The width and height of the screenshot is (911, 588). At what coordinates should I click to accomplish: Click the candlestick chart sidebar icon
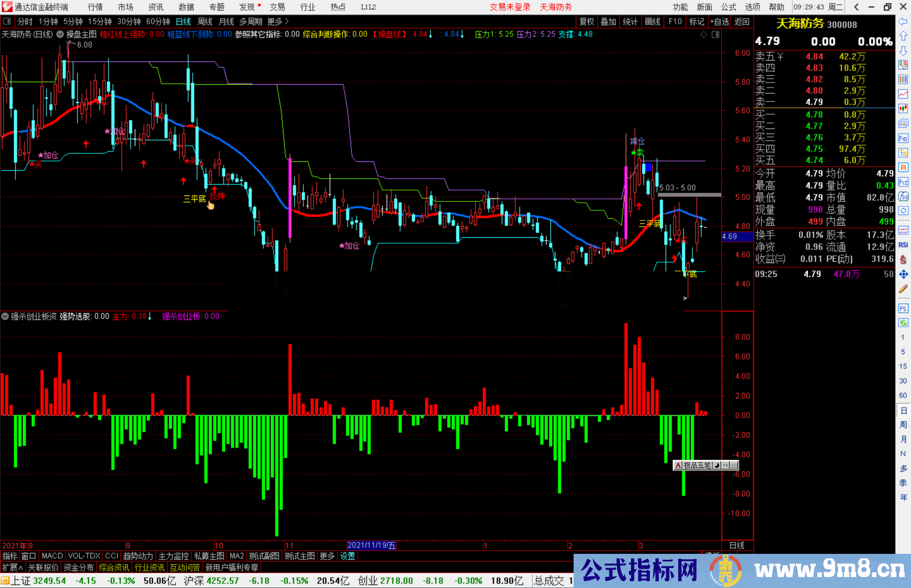(903, 109)
